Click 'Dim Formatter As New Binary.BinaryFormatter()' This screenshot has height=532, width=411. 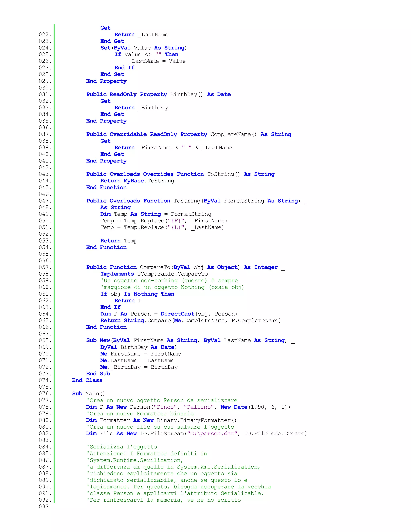(x=161, y=420)
